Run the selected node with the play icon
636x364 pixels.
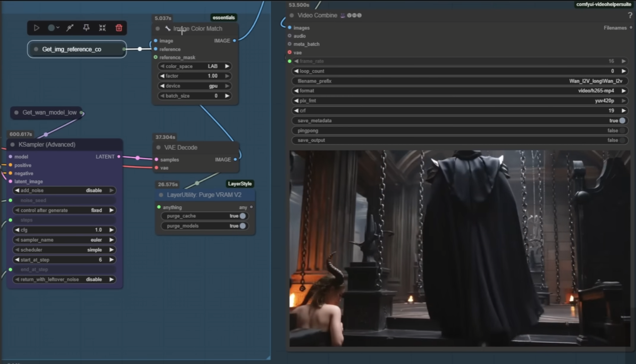click(36, 28)
